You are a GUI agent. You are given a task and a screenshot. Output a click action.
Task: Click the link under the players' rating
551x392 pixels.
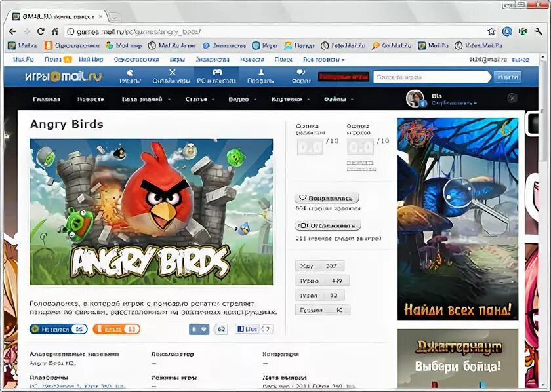(x=361, y=166)
